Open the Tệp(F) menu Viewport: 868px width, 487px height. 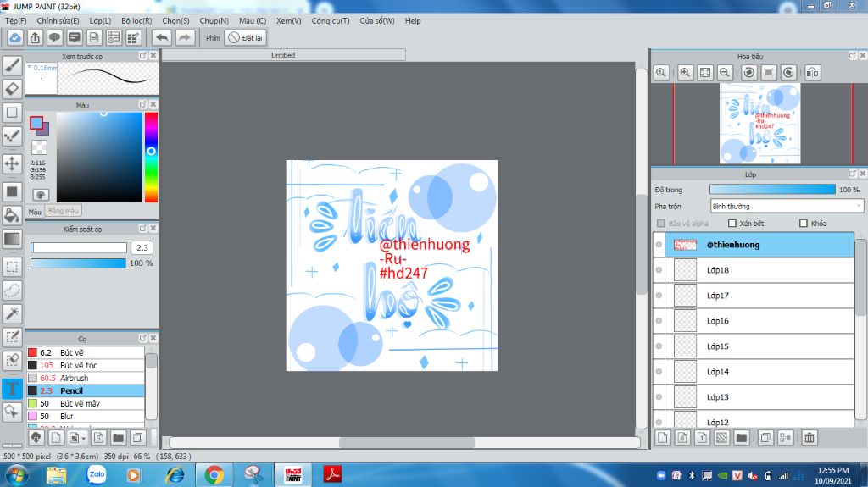coord(16,20)
